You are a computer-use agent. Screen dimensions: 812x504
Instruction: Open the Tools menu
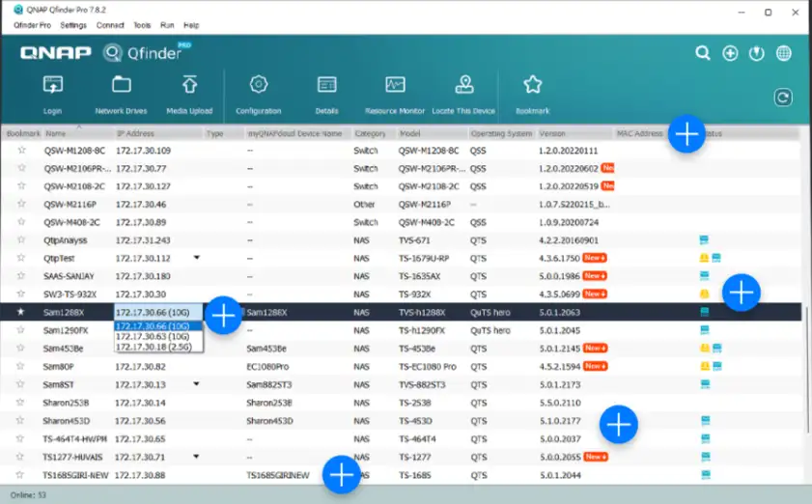pos(142,25)
